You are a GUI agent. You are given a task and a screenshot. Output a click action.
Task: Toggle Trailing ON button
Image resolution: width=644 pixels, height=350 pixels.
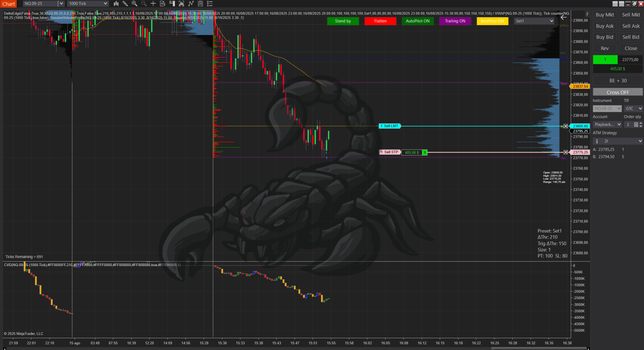point(455,21)
